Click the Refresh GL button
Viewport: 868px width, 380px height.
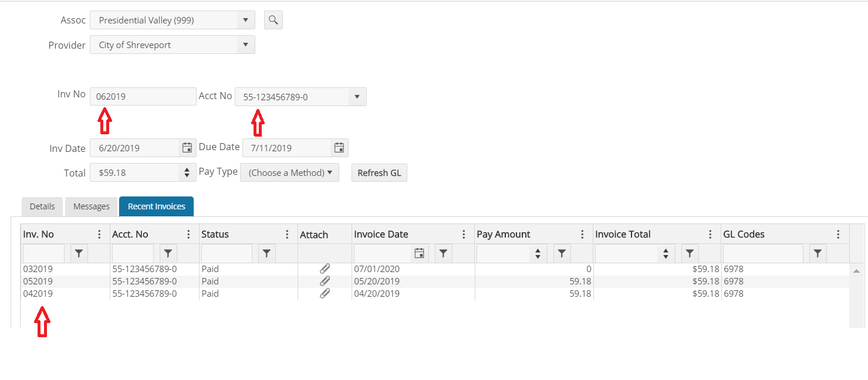click(379, 172)
